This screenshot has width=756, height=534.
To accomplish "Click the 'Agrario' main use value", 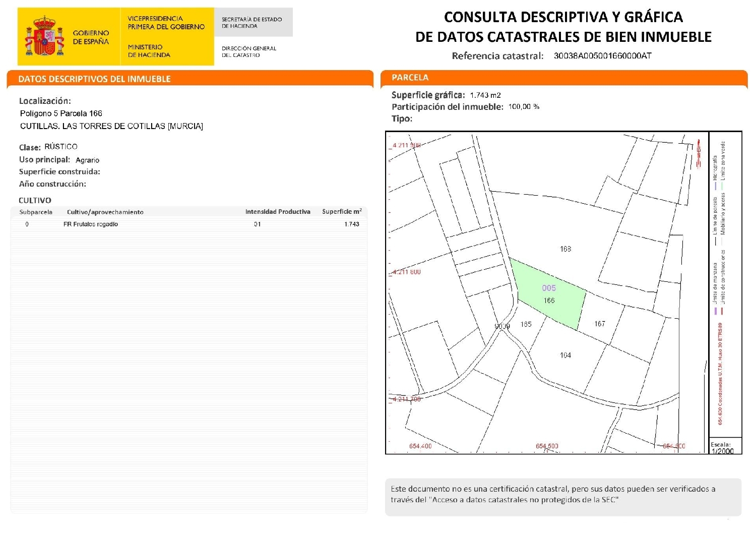I will tap(88, 160).
